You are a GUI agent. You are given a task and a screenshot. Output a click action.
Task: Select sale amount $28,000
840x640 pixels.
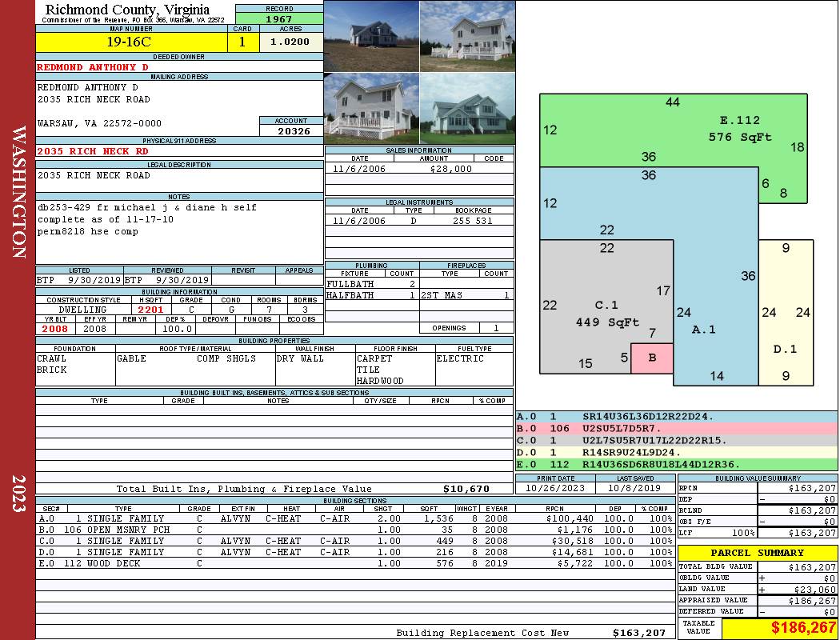[x=451, y=169]
